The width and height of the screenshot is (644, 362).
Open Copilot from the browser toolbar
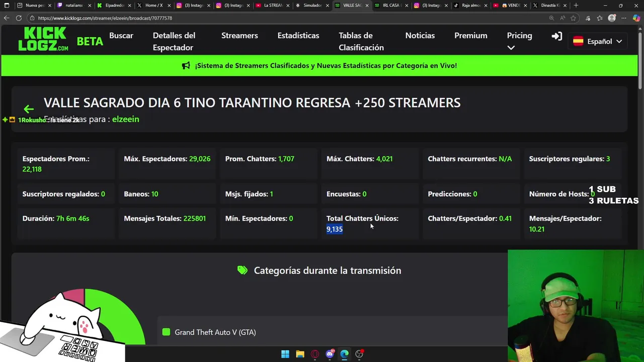tap(636, 18)
